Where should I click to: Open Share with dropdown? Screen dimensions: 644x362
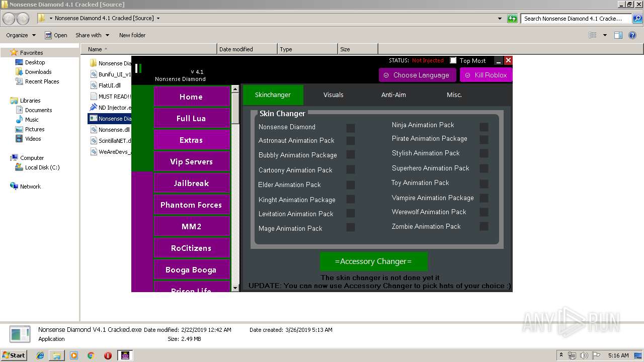coord(92,35)
